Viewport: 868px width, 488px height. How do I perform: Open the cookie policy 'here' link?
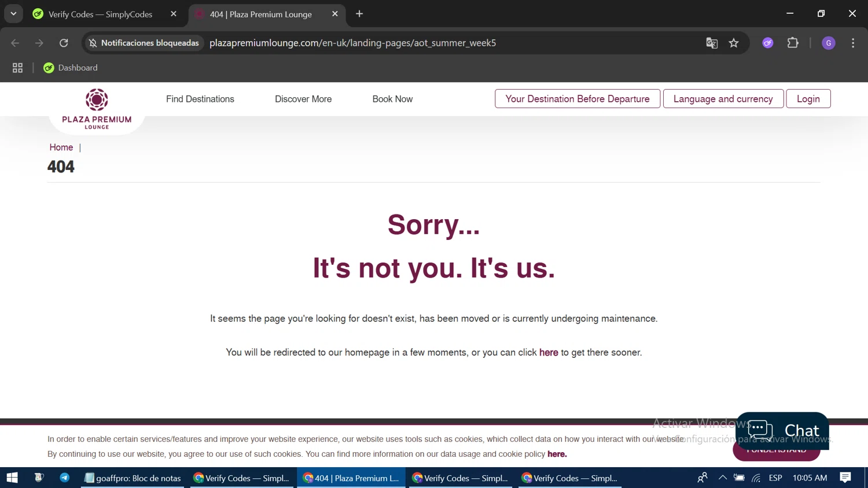(557, 454)
